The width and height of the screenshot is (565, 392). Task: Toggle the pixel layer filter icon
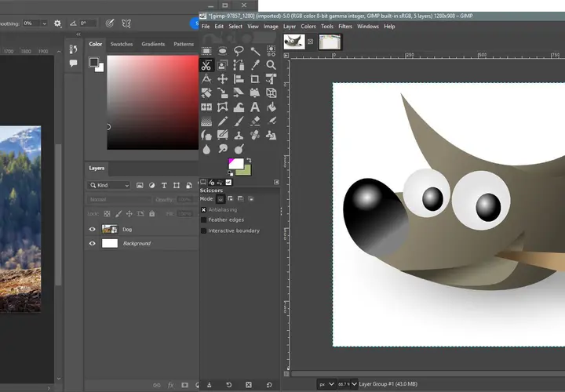click(x=140, y=185)
